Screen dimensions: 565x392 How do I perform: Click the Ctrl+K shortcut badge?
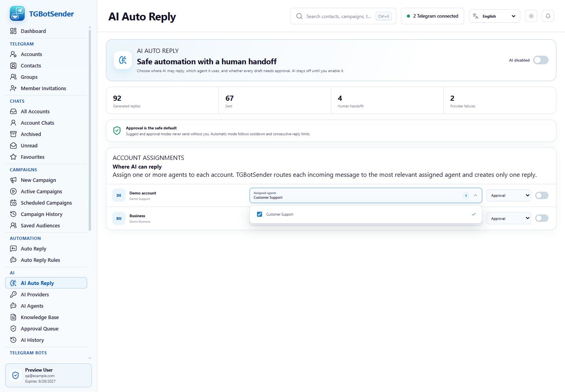pyautogui.click(x=384, y=16)
